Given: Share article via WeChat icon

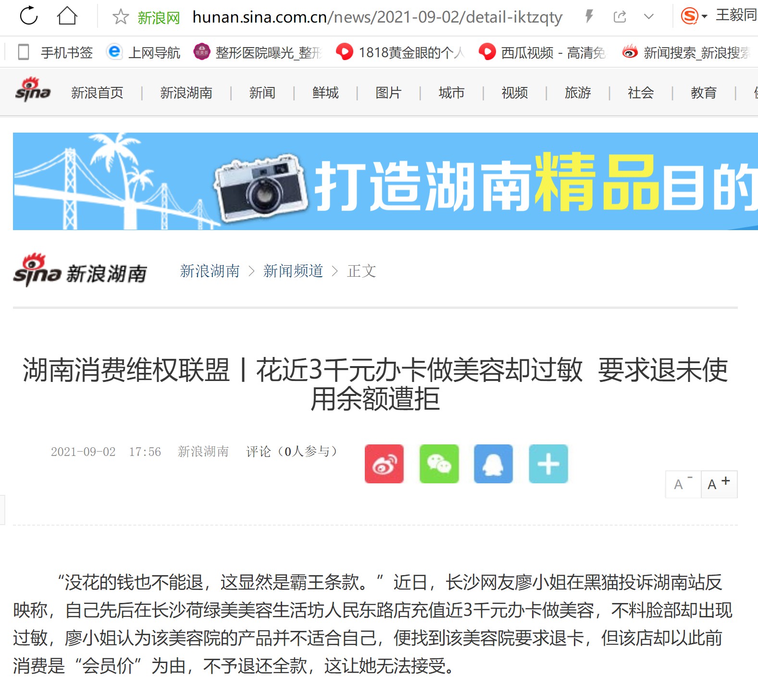Looking at the screenshot, I should coord(439,464).
